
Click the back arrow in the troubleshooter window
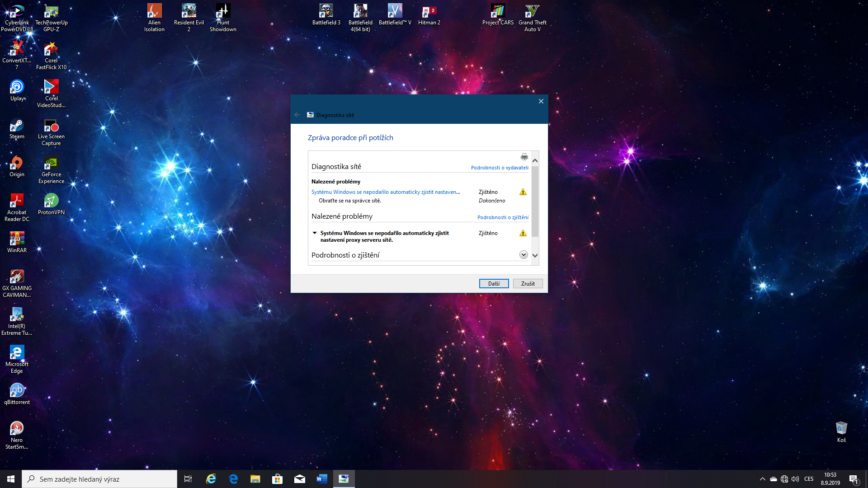(297, 115)
